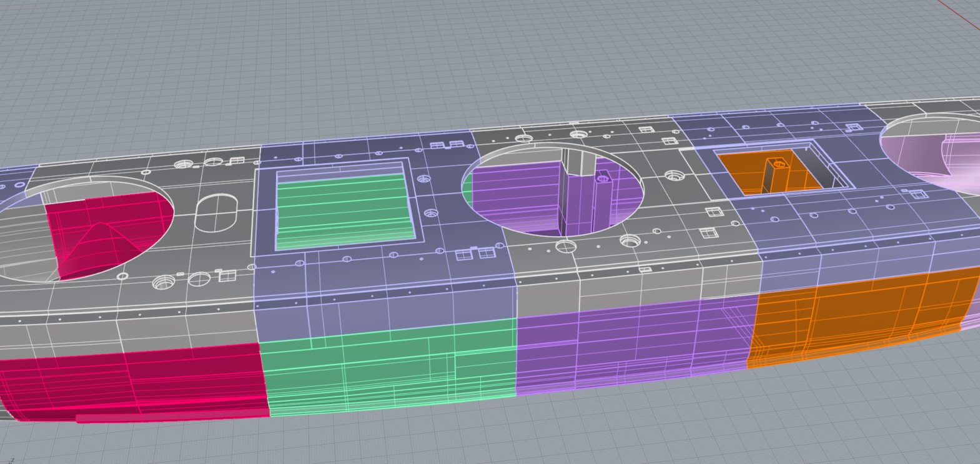This screenshot has width=980, height=464.
Task: Click the orange post inside the right rectangular hatch
Action: click(x=775, y=174)
